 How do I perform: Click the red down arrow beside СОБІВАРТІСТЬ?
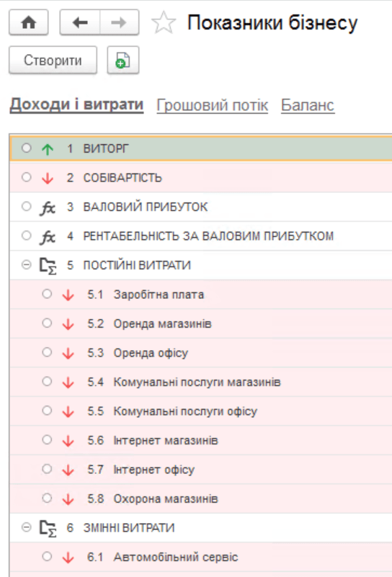pos(48,178)
